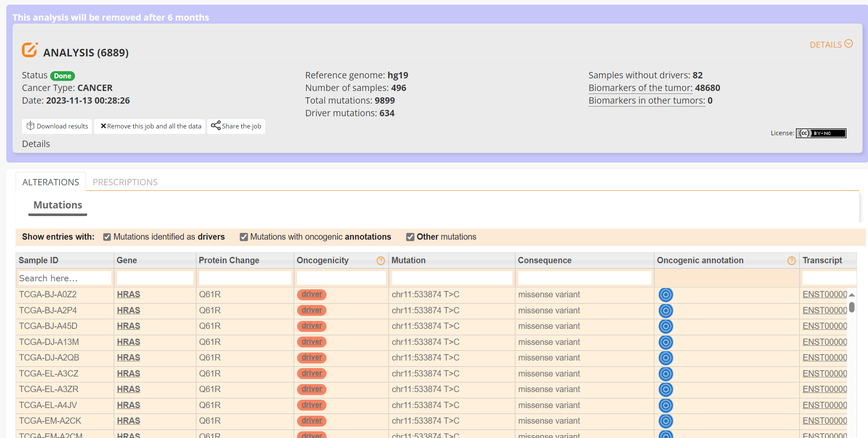This screenshot has width=868, height=438.
Task: Toggle Other mutations checkbox
Action: pos(410,237)
